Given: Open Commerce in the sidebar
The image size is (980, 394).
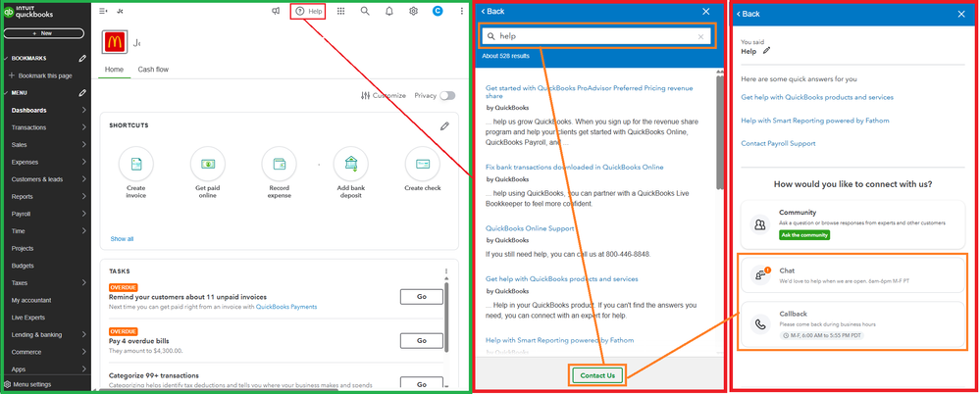Looking at the screenshot, I should (x=48, y=352).
